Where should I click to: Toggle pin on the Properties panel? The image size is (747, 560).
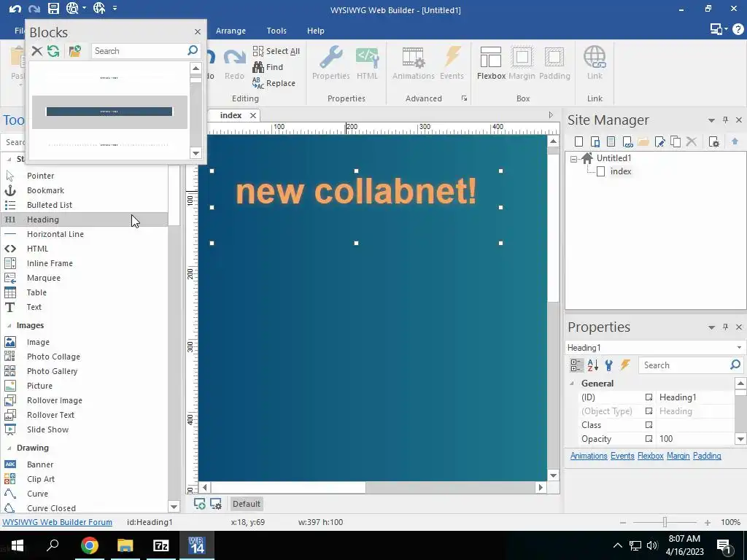(x=725, y=327)
